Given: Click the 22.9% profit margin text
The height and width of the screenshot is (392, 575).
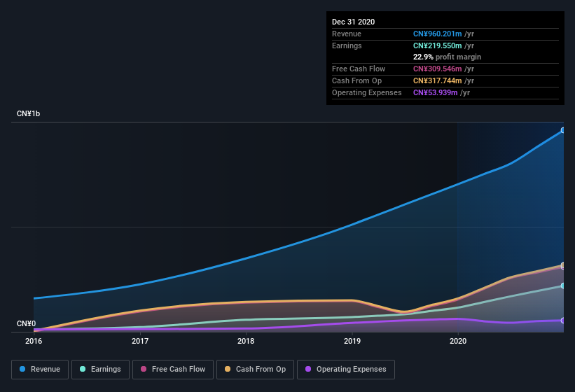Looking at the screenshot, I should pyautogui.click(x=447, y=57).
